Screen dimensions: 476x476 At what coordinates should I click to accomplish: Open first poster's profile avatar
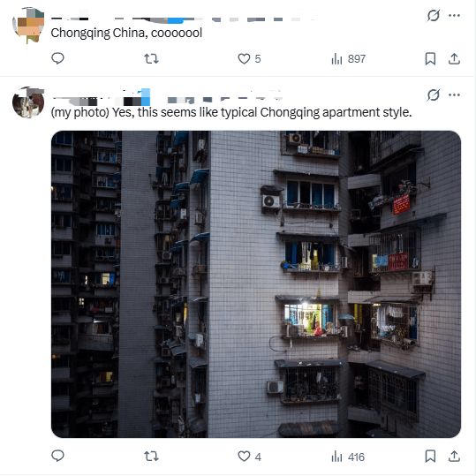coord(28,25)
